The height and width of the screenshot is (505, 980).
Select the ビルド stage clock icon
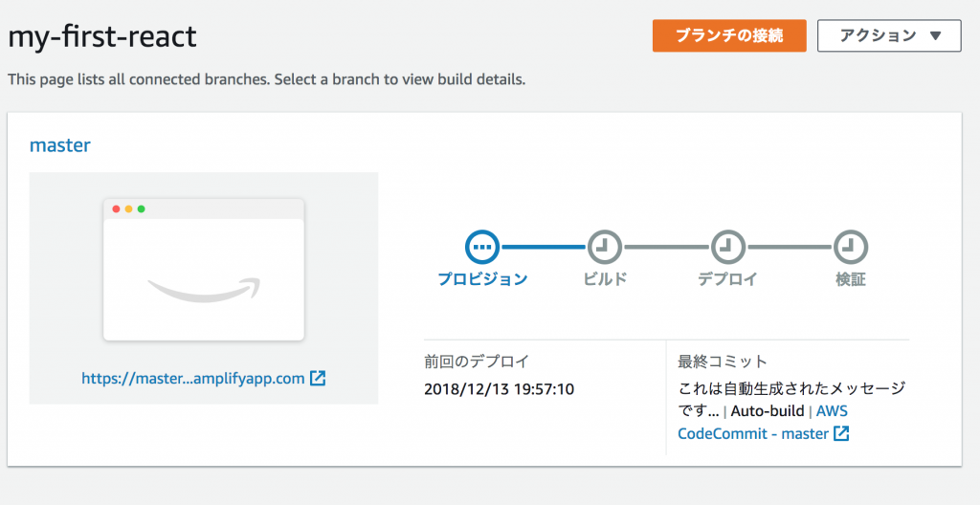[605, 247]
